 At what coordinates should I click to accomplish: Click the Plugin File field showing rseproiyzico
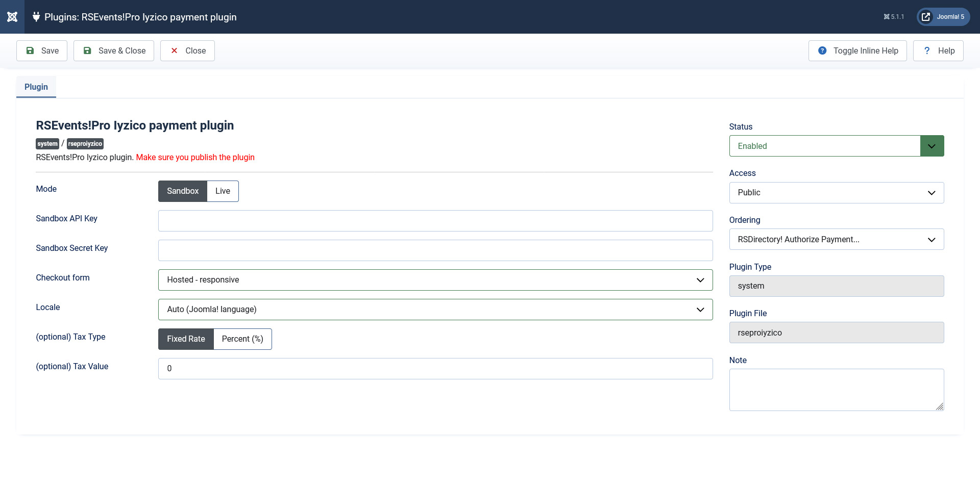[x=837, y=332]
